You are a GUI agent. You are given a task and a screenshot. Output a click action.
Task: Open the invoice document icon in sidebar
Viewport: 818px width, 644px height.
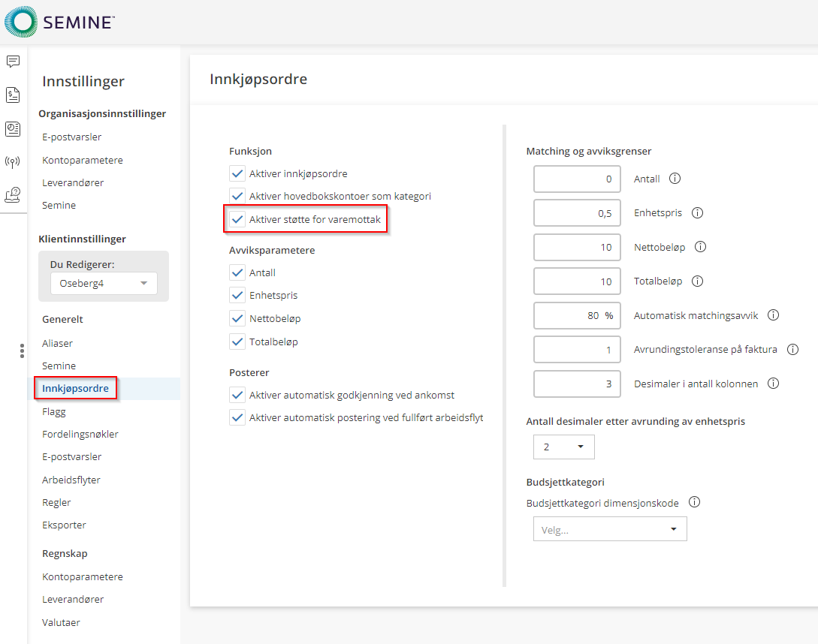pos(13,95)
